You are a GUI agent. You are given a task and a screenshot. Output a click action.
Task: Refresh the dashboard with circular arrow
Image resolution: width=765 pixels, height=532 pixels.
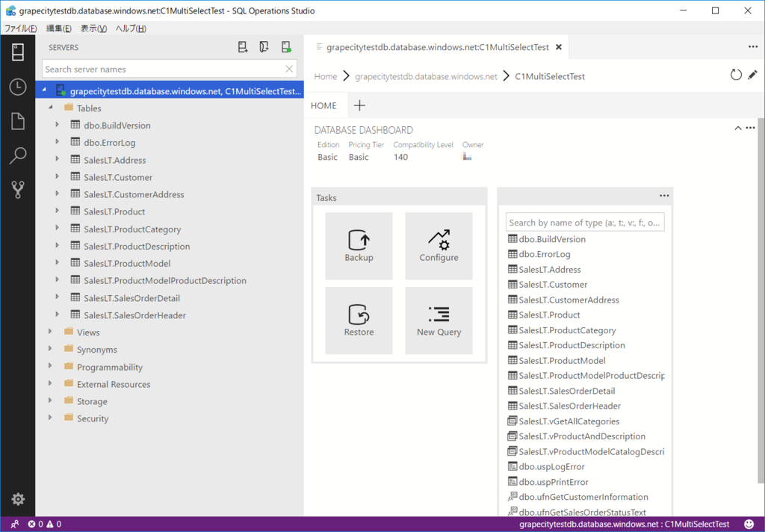(x=736, y=75)
